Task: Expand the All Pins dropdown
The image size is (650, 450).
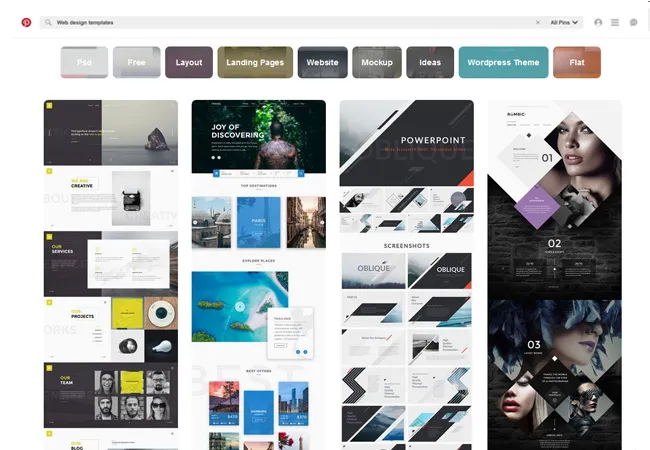Action: click(x=564, y=22)
